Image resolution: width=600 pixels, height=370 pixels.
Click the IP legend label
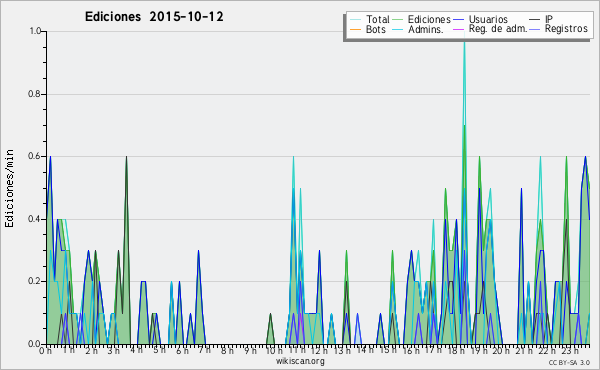549,19
